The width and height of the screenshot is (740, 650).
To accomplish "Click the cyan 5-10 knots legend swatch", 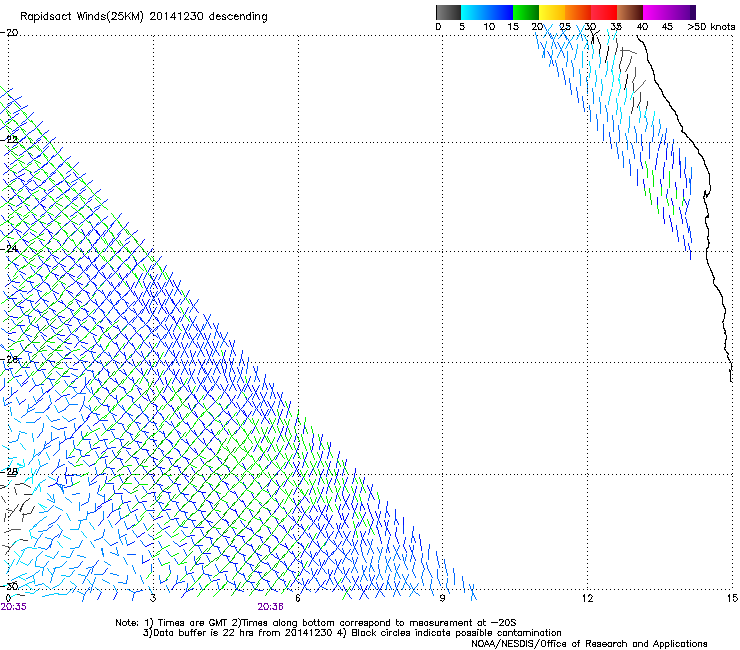I will tap(474, 12).
